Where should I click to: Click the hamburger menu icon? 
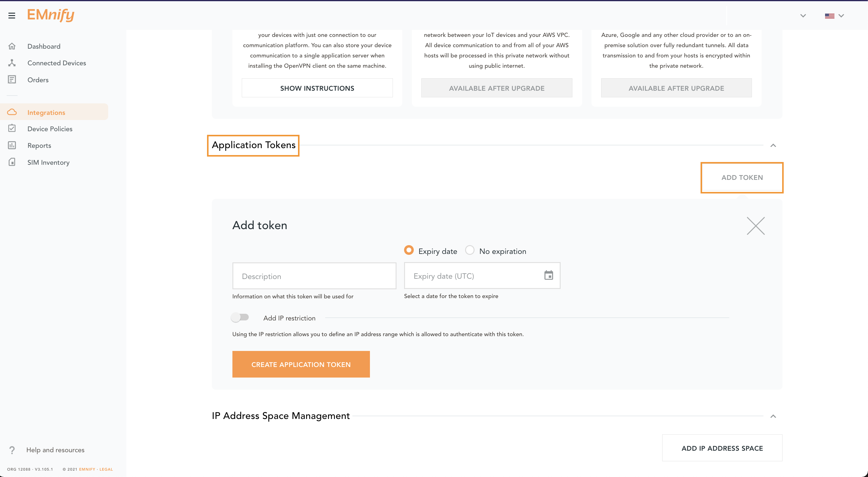click(12, 15)
